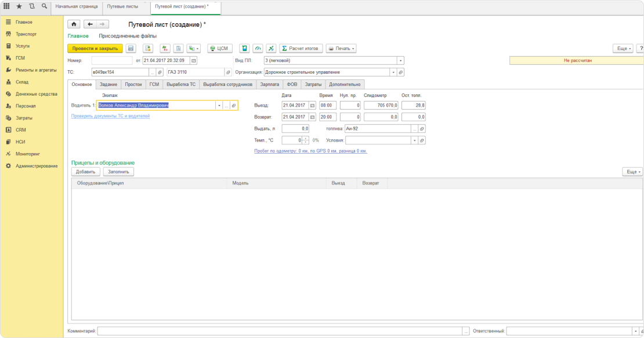Switch to the Простои tab
This screenshot has height=338, width=644.
coord(133,85)
